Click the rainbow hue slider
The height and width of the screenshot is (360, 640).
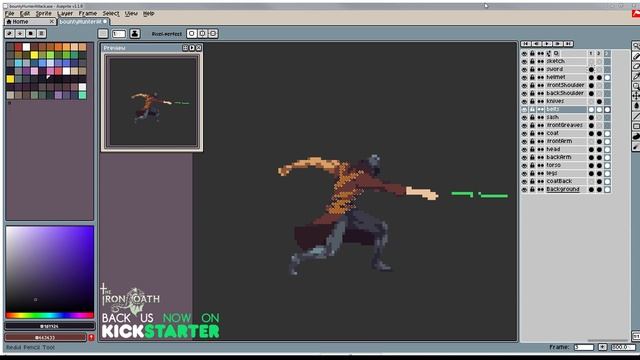pos(49,315)
